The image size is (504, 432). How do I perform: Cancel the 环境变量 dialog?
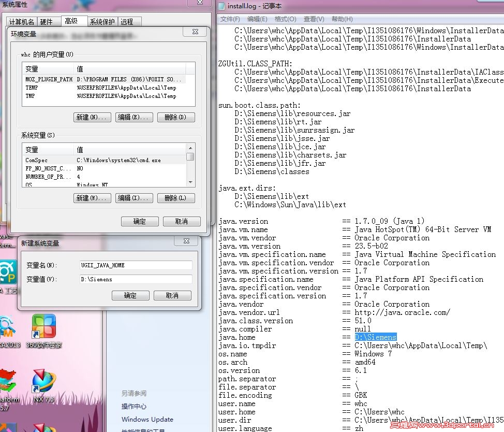coord(182,221)
